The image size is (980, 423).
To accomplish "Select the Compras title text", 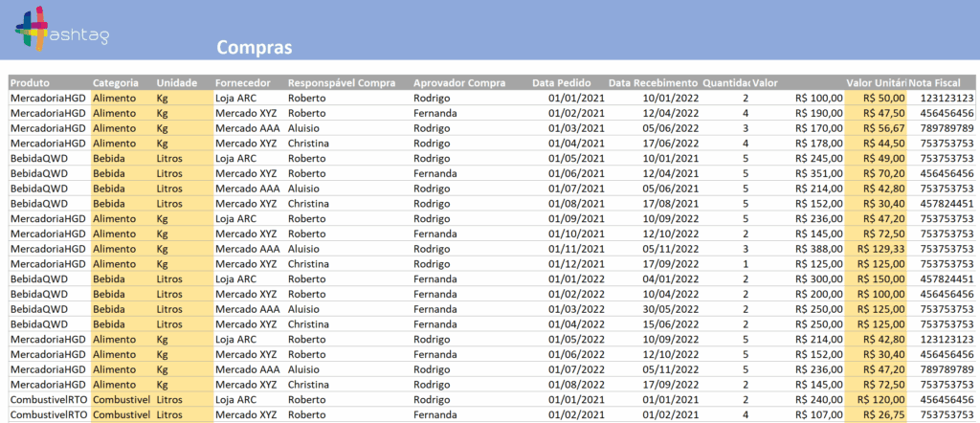I will [255, 48].
